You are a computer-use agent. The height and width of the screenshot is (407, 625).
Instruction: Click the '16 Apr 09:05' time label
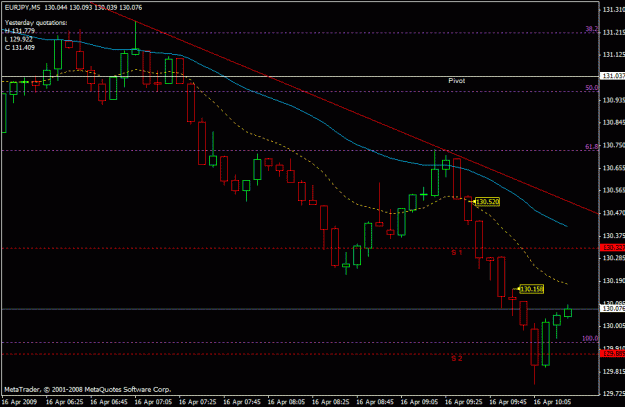click(x=419, y=402)
